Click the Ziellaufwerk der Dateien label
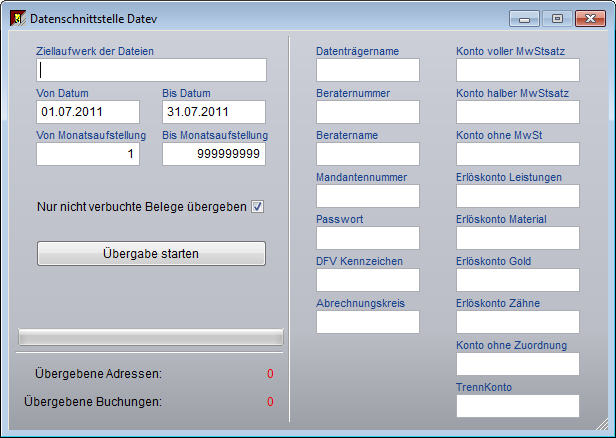This screenshot has width=616, height=438. pyautogui.click(x=95, y=51)
